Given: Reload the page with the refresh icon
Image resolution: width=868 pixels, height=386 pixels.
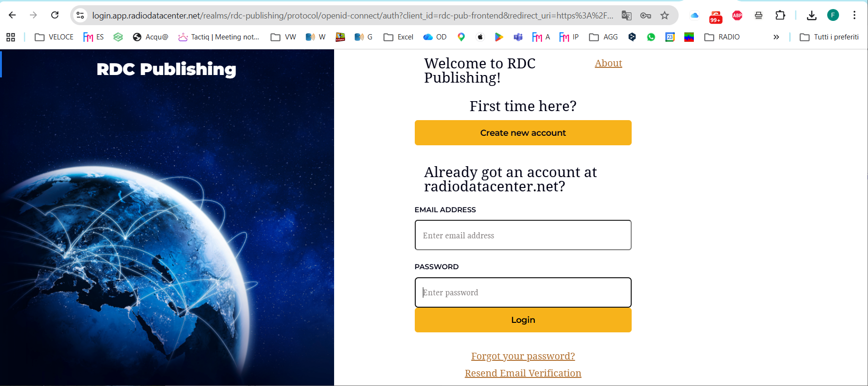Looking at the screenshot, I should click(55, 15).
